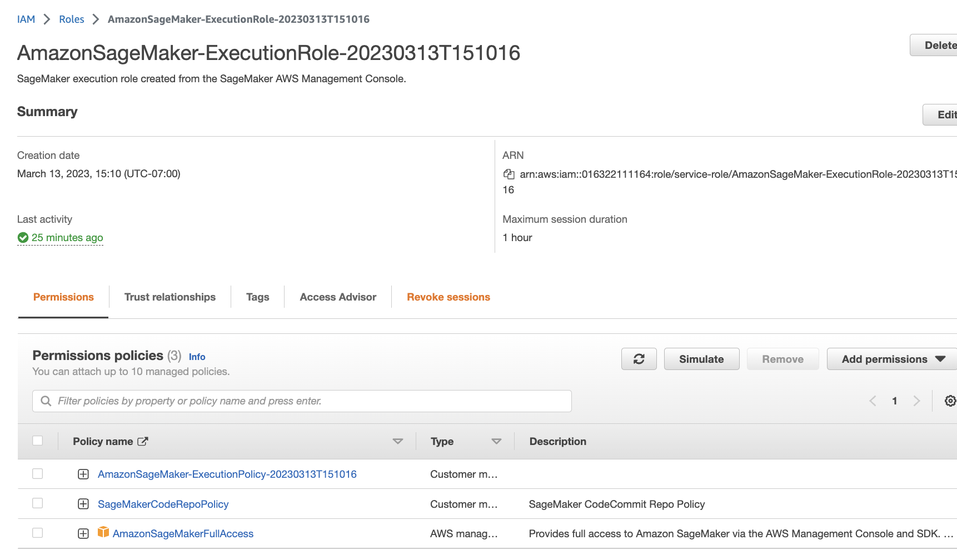Image resolution: width=957 pixels, height=560 pixels.
Task: Click the chevron icon after the IAM breadcrumb
Action: point(47,19)
